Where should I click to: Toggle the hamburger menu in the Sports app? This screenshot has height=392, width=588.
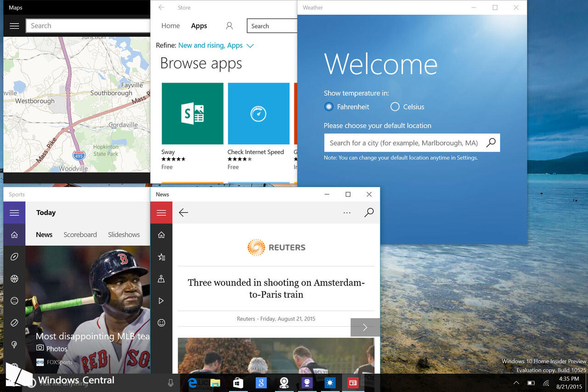(14, 213)
